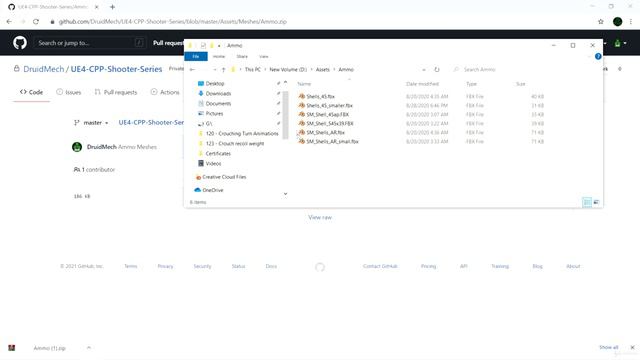
Task: Click the Explorer back arrow
Action: (x=192, y=70)
